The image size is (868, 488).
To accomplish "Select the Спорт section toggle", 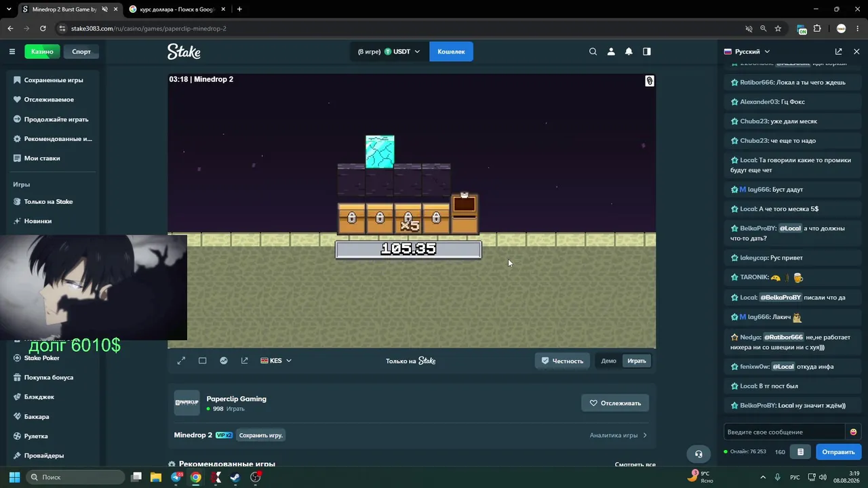I will click(x=81, y=52).
